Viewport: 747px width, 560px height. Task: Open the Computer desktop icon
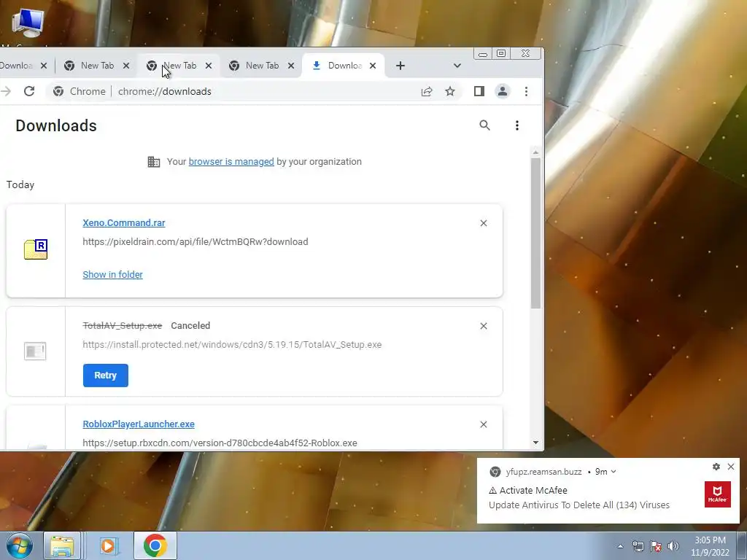tap(28, 24)
